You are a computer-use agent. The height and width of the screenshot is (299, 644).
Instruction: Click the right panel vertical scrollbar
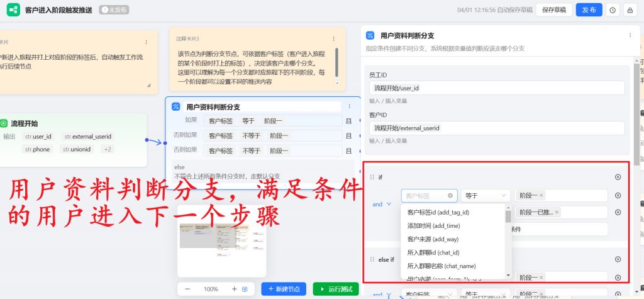point(636,113)
